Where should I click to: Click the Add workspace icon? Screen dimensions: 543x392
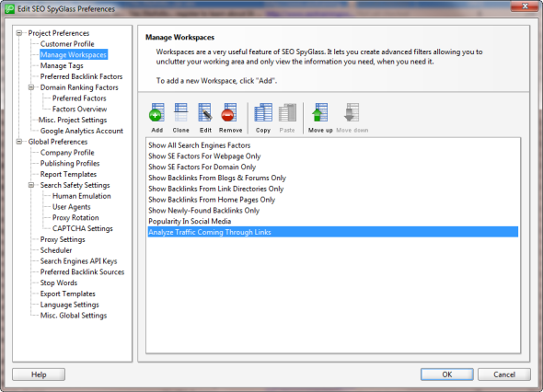pyautogui.click(x=156, y=113)
